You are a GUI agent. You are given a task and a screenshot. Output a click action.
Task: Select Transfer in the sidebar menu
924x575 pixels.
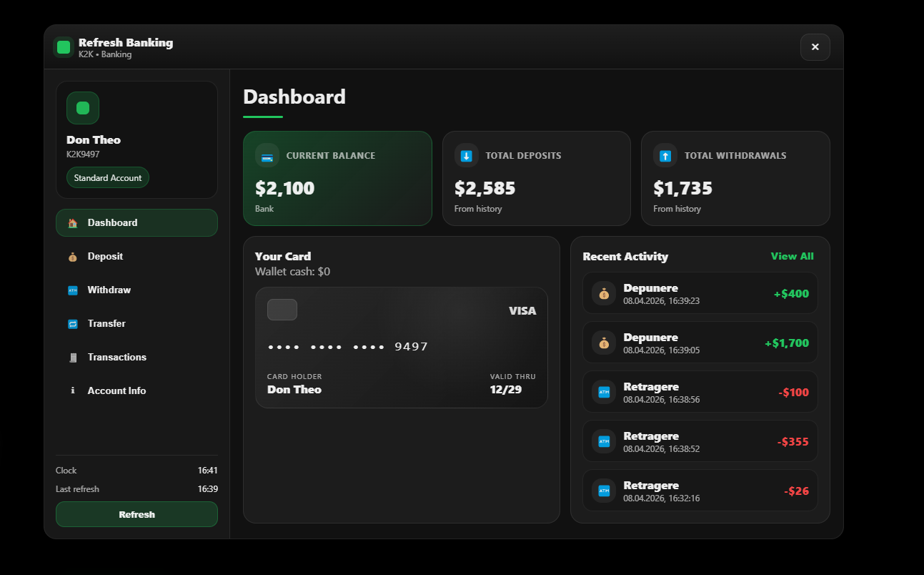(106, 324)
